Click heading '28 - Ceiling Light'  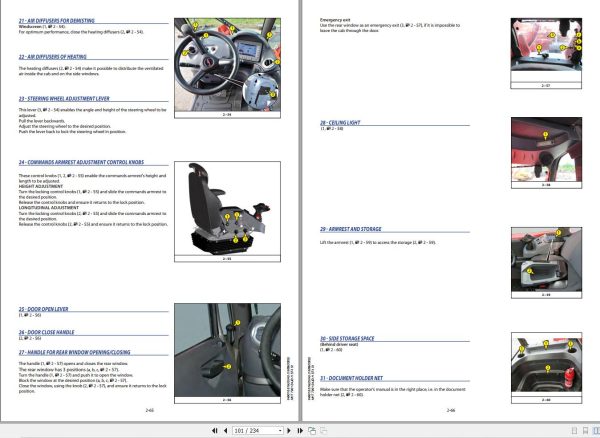pyautogui.click(x=340, y=123)
